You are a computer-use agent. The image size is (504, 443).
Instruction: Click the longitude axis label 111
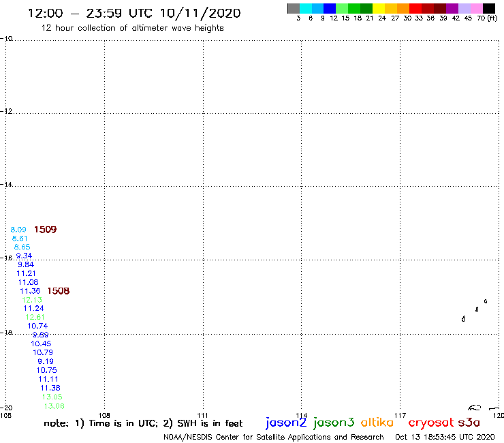click(202, 415)
